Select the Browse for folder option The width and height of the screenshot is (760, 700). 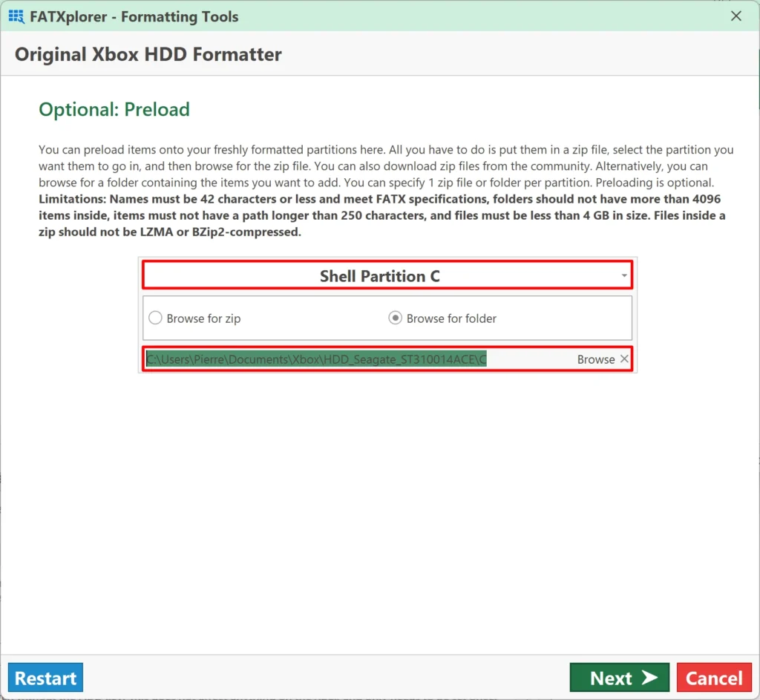442,318
